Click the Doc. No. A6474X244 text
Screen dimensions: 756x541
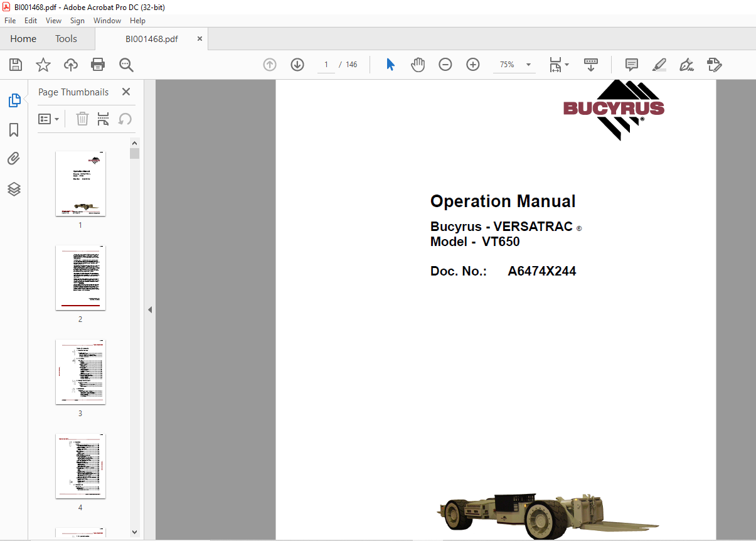503,271
